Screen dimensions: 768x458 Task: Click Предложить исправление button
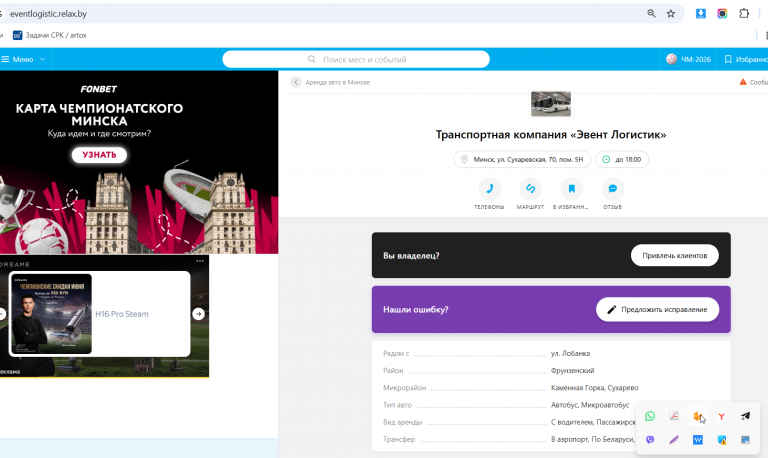(657, 310)
